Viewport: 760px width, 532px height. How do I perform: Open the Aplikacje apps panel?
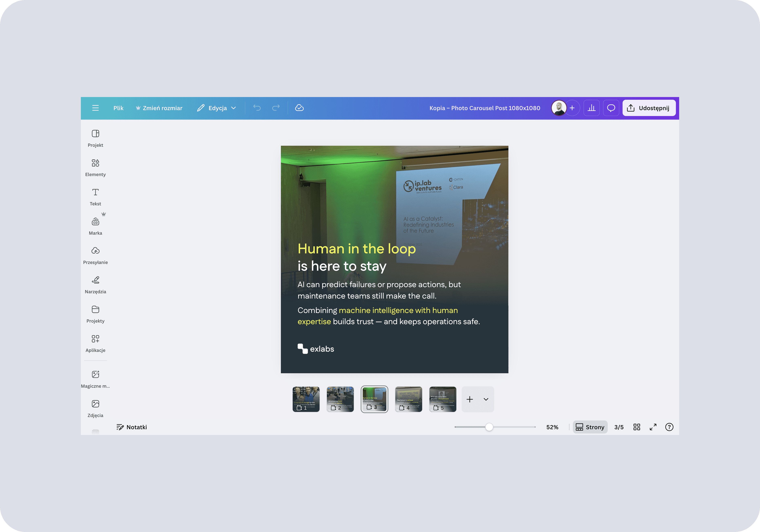pos(95,343)
